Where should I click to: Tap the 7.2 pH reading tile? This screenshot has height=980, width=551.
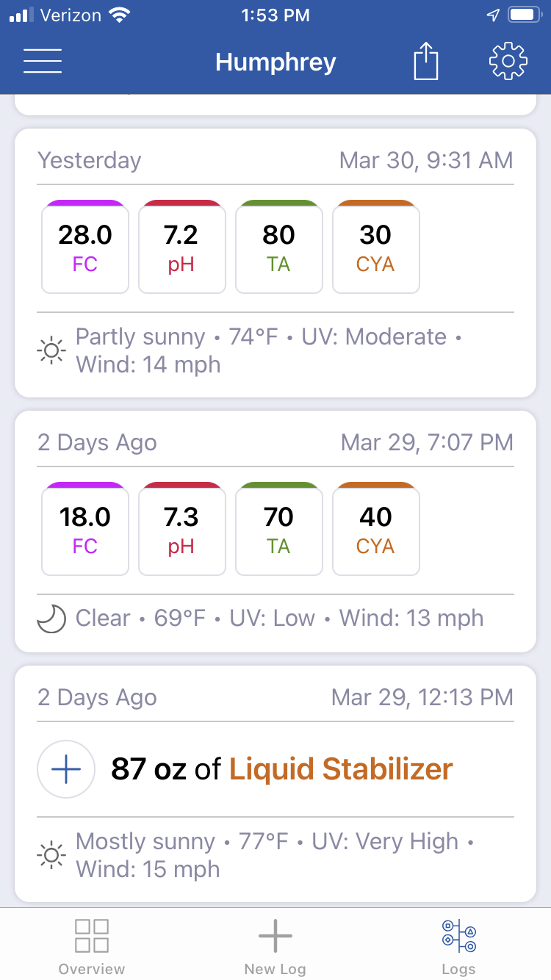(181, 247)
